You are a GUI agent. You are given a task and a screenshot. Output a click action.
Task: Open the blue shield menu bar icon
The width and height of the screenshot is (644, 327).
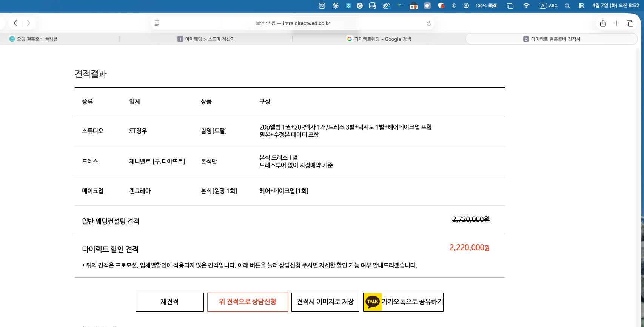coord(348,6)
